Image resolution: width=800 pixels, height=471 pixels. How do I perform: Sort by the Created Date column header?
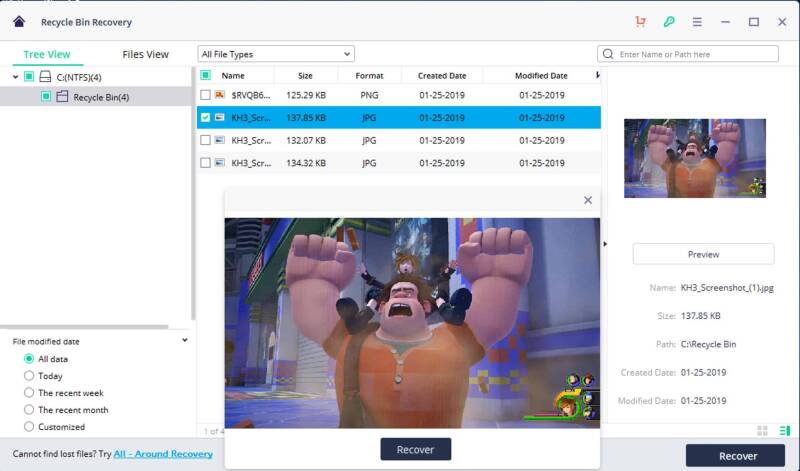coord(442,76)
